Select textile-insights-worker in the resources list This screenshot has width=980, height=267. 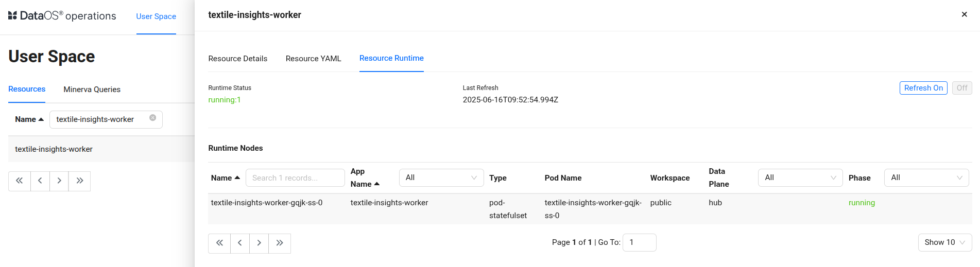point(54,149)
